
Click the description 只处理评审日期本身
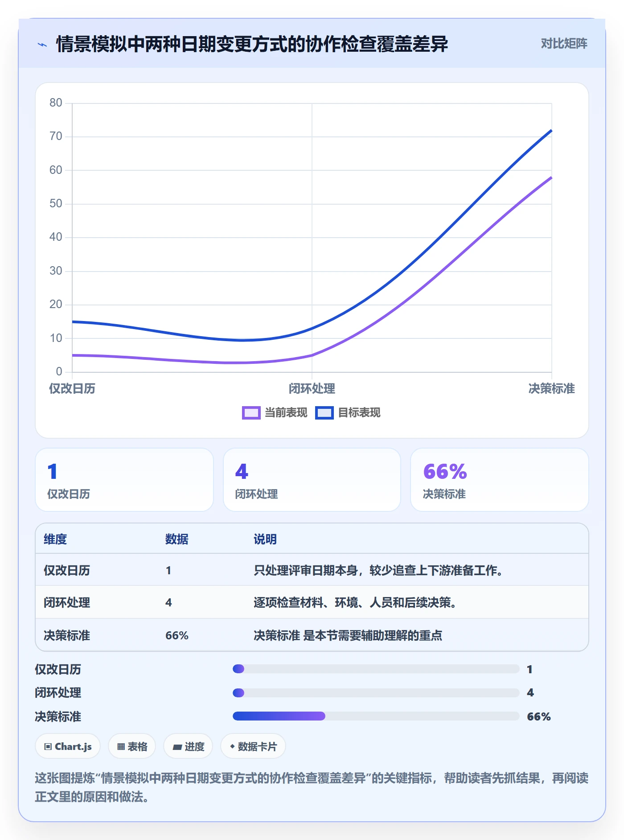pos(378,571)
